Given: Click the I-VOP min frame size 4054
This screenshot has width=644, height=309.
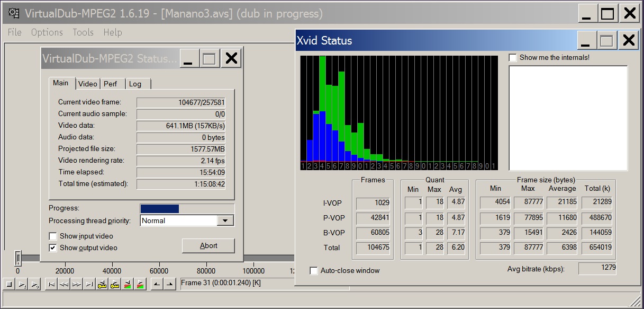Looking at the screenshot, I should click(x=495, y=202).
